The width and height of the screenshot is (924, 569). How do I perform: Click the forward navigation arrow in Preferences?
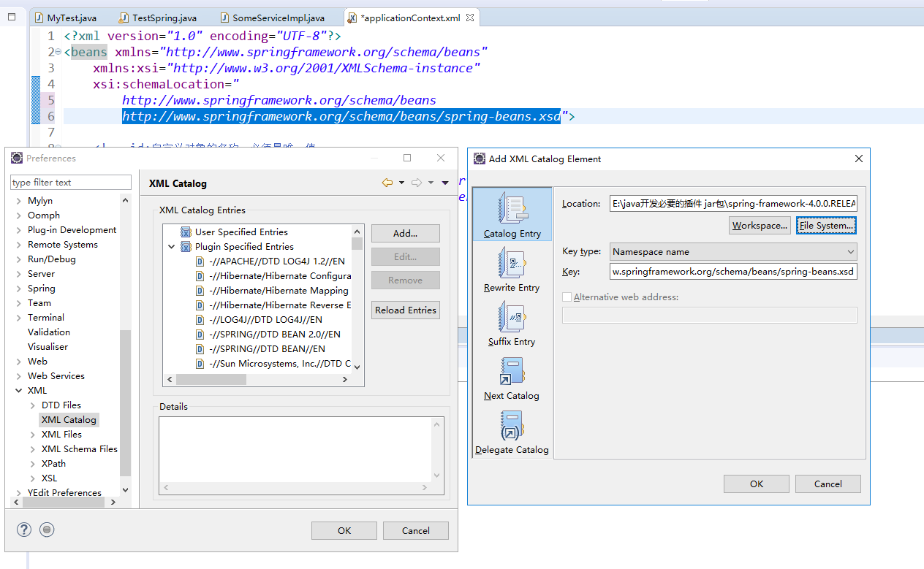pos(417,183)
